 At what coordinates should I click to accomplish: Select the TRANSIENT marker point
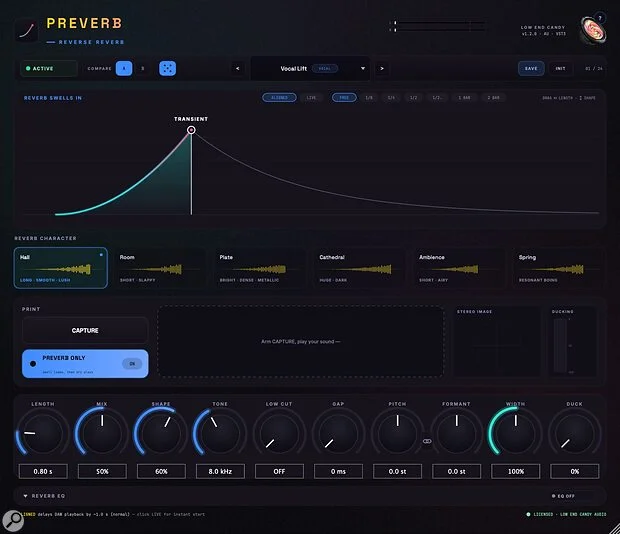191,130
